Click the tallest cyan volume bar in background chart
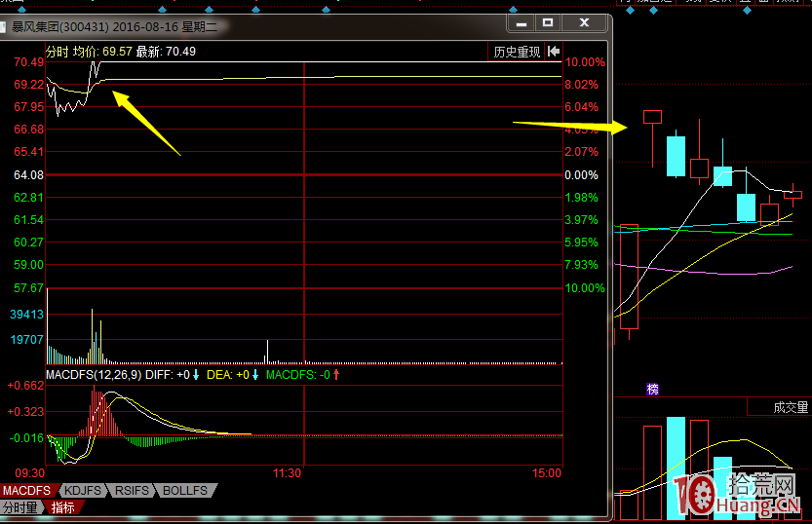Screen dimensions: 812x524 676,468
